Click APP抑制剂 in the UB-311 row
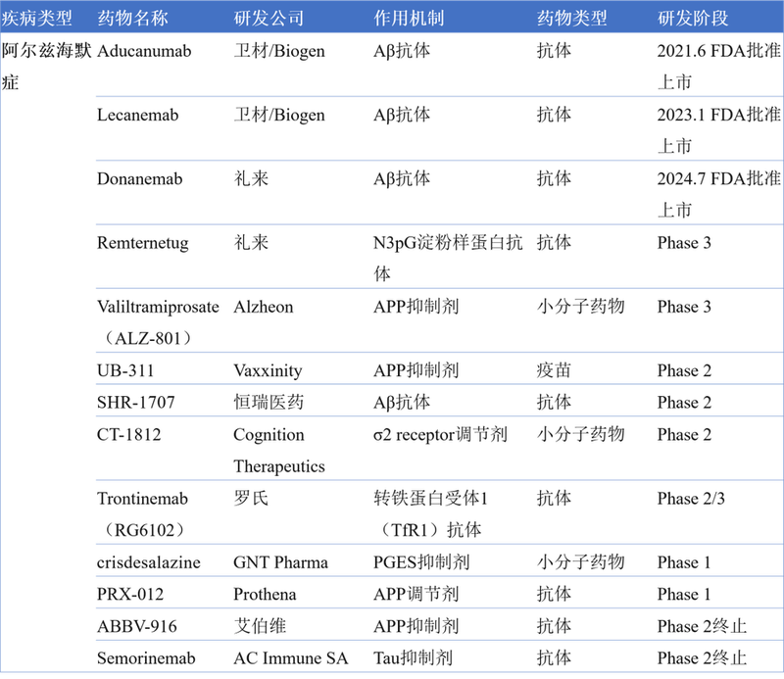The height and width of the screenshot is (679, 784). pos(416,370)
